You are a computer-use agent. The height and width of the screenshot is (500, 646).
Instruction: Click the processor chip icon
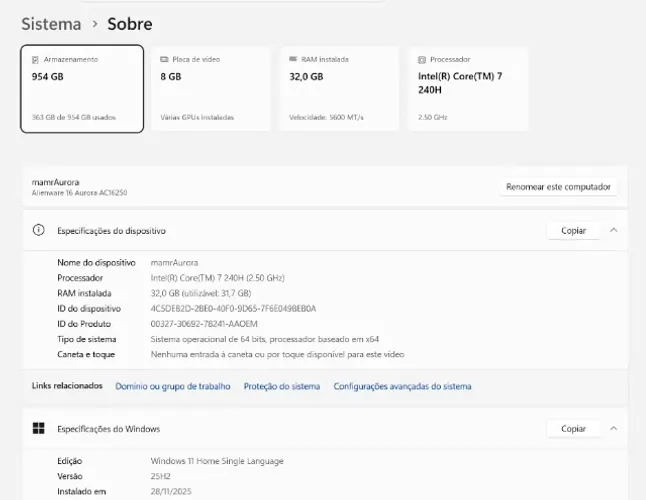(x=422, y=60)
